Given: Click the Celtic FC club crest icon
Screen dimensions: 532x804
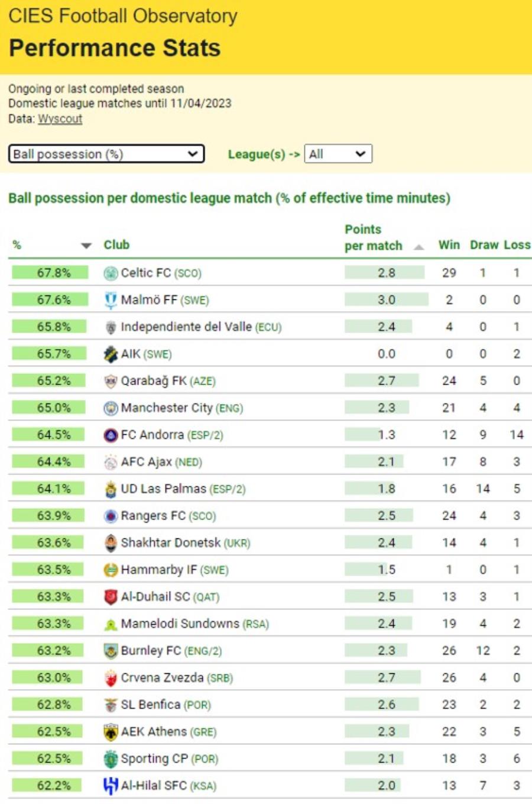Looking at the screenshot, I should point(111,273).
